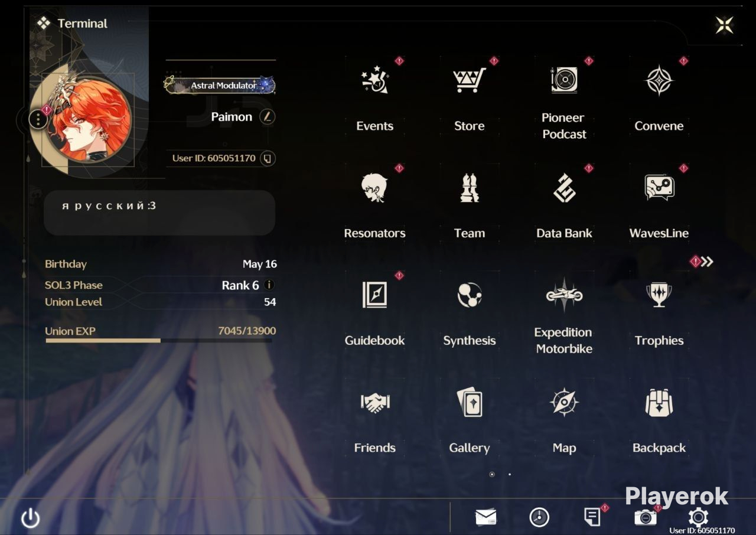Viewport: 756px width, 535px height.
Task: Open the Synthesis icon
Action: (x=470, y=295)
